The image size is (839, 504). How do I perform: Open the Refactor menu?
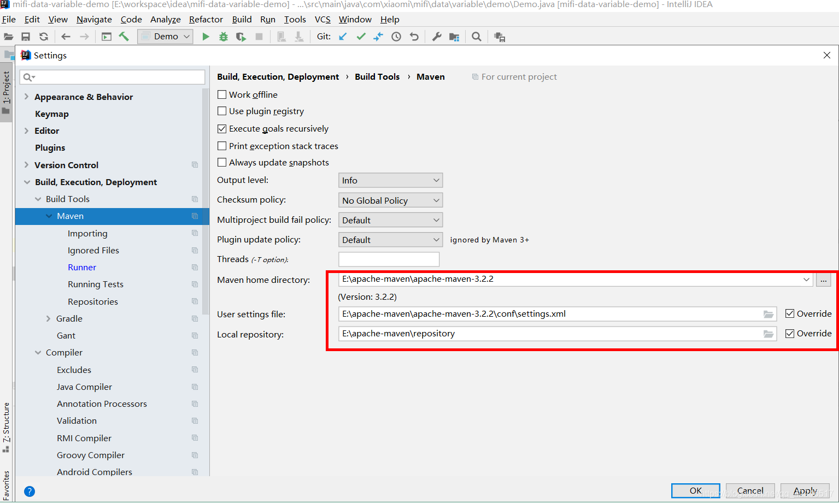tap(206, 19)
